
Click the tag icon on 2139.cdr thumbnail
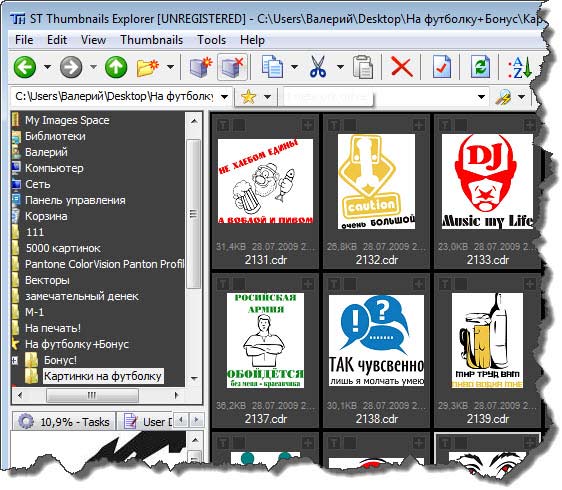pos(445,284)
